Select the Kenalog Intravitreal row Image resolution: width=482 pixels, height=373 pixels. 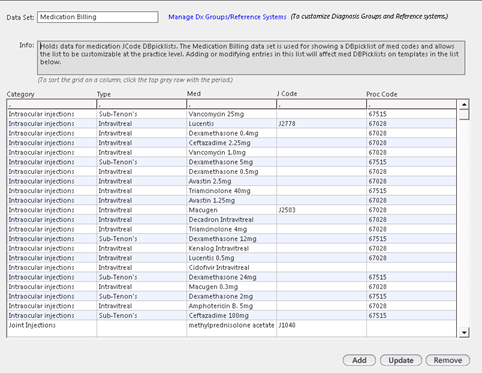tap(232, 249)
